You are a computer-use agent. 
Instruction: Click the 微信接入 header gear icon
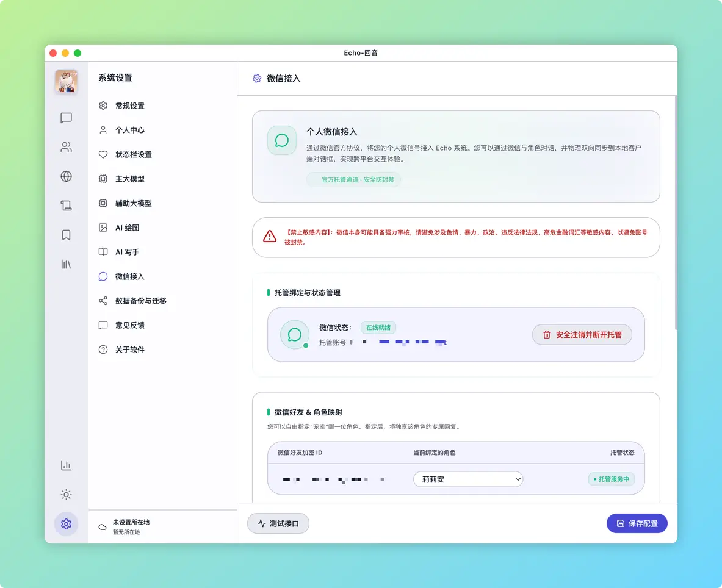click(257, 79)
